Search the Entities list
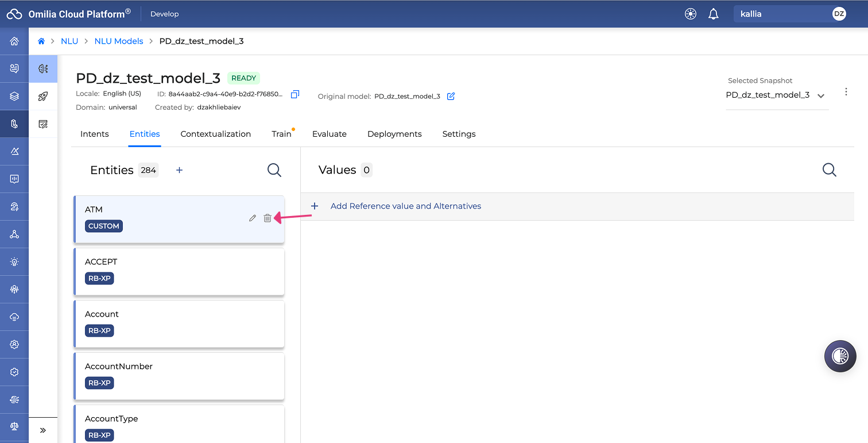 (274, 170)
